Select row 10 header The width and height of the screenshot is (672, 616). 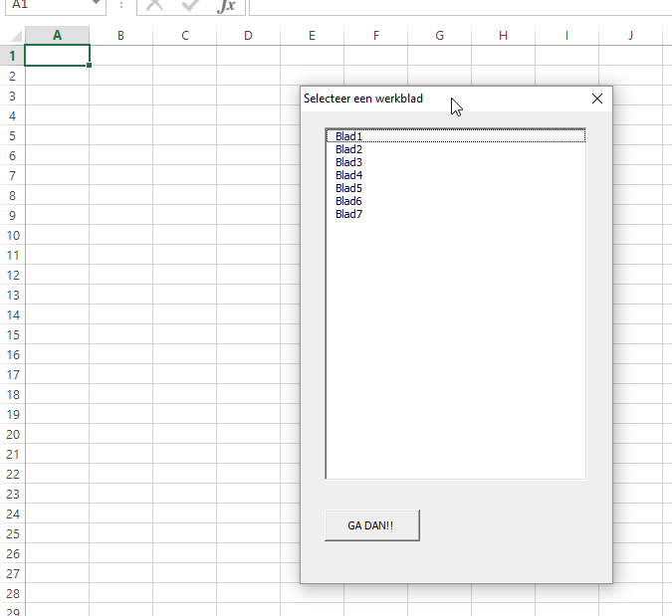(12, 235)
